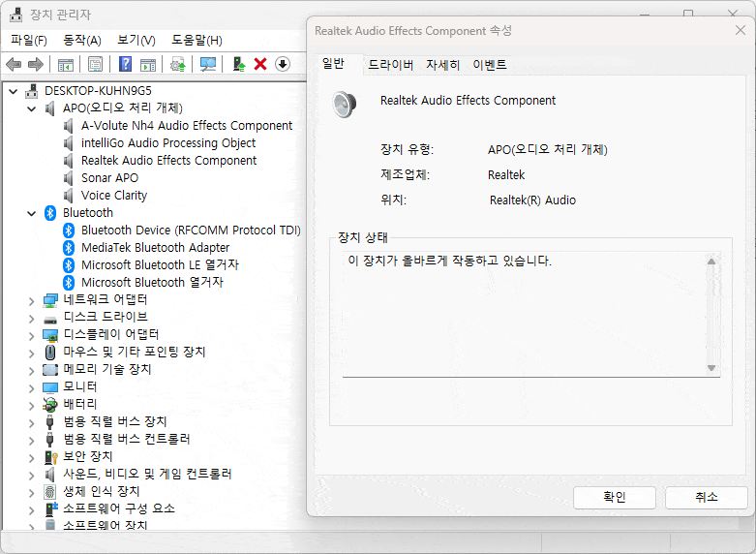
Task: Close the Realtek properties dialog
Action: (x=741, y=30)
